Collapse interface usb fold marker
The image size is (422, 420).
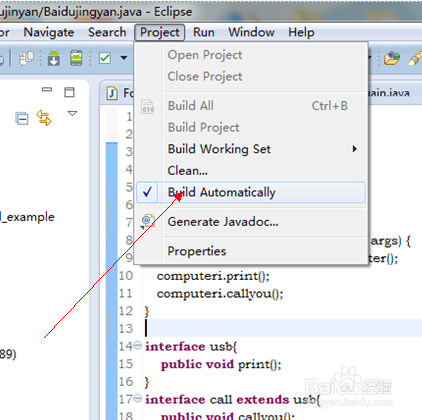tap(138, 345)
